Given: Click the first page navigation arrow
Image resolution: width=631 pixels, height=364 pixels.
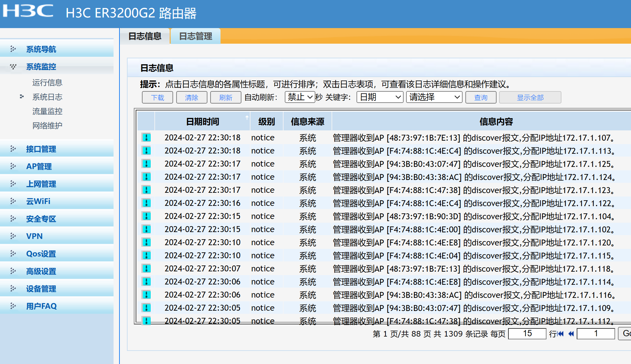Looking at the screenshot, I should pyautogui.click(x=561, y=334).
